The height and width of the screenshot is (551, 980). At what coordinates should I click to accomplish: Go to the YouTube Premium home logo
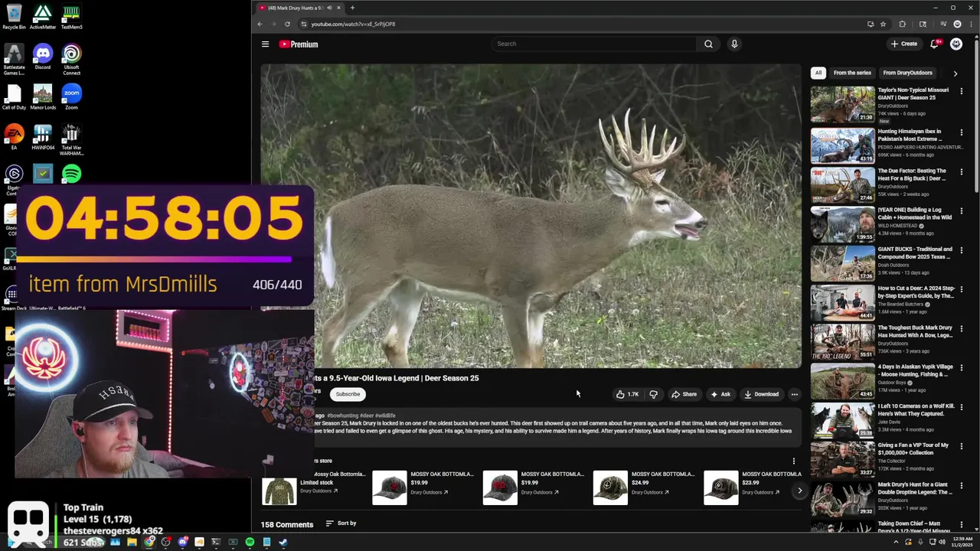[x=299, y=44]
